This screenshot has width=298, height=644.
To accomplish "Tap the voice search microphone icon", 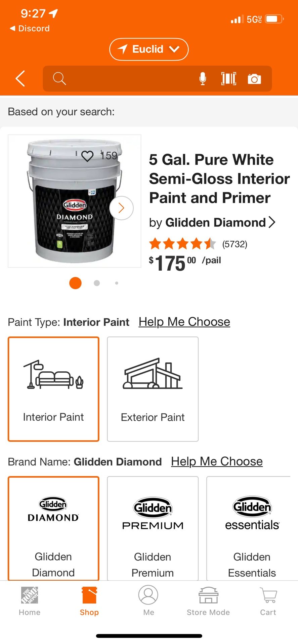I will click(x=203, y=79).
